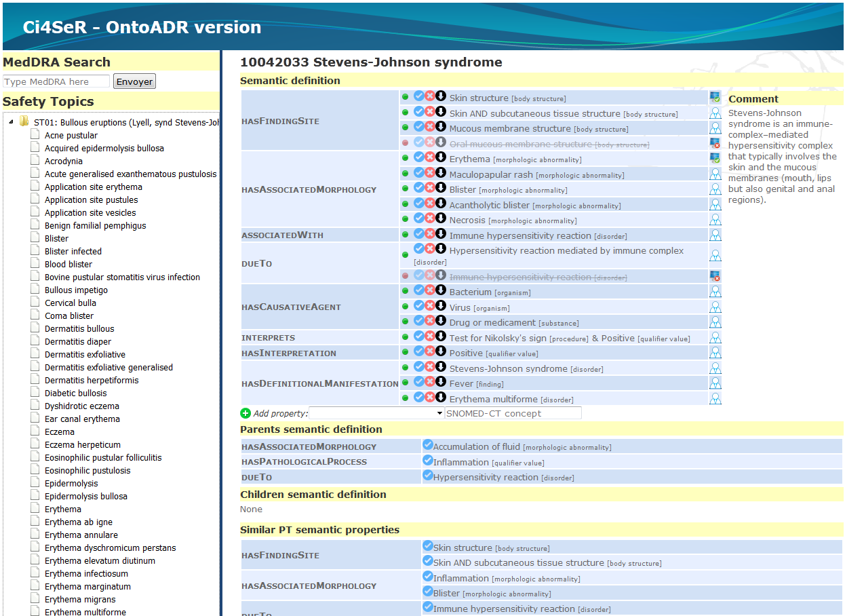Image resolution: width=845 pixels, height=616 pixels.
Task: Select Acute generalised exanthematous pustulosis
Action: click(x=131, y=174)
